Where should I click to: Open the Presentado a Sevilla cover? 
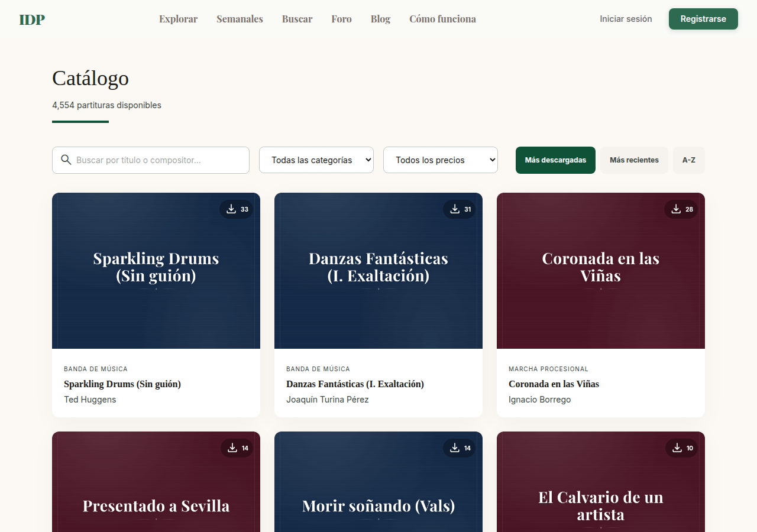coord(156,482)
